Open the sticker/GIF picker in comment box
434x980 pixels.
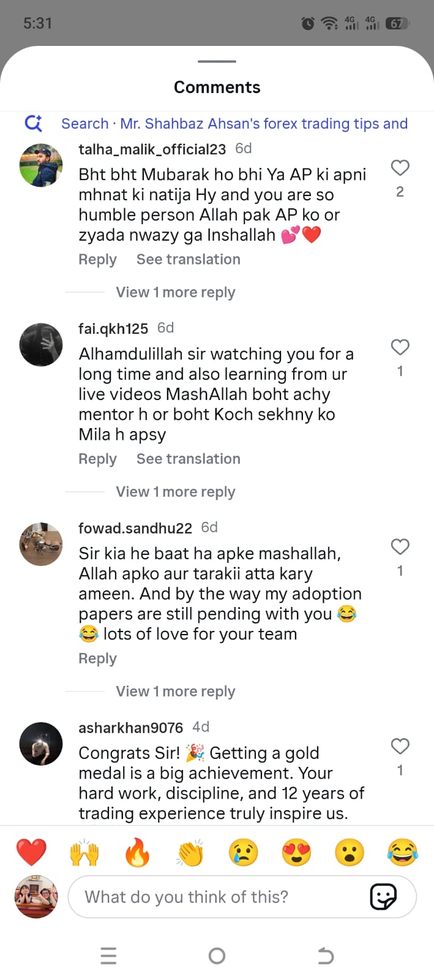384,897
